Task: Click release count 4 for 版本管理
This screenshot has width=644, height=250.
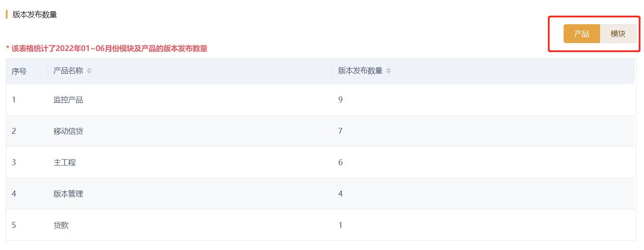Action: 340,194
